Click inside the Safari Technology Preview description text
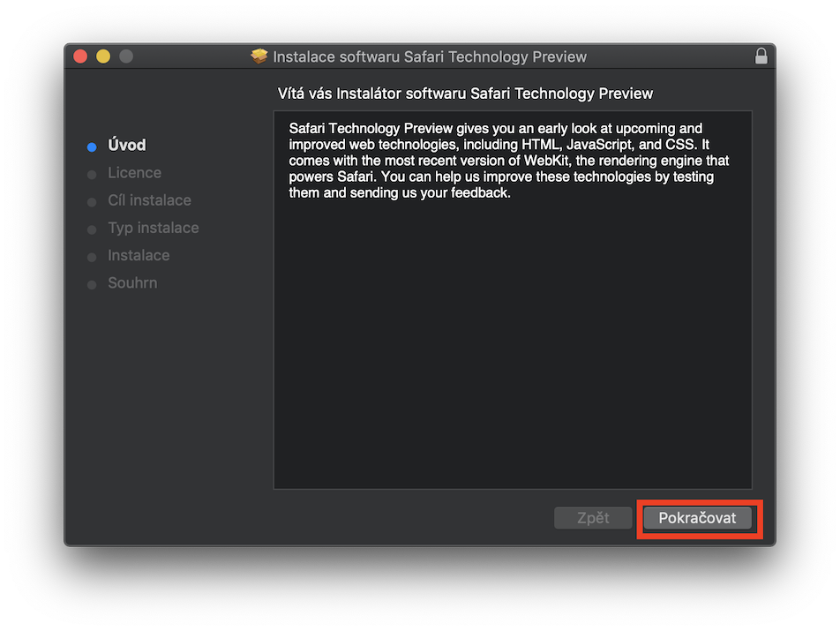 pyautogui.click(x=508, y=161)
